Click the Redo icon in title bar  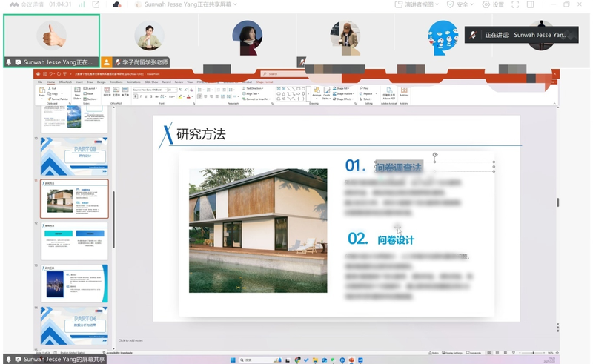pos(59,74)
